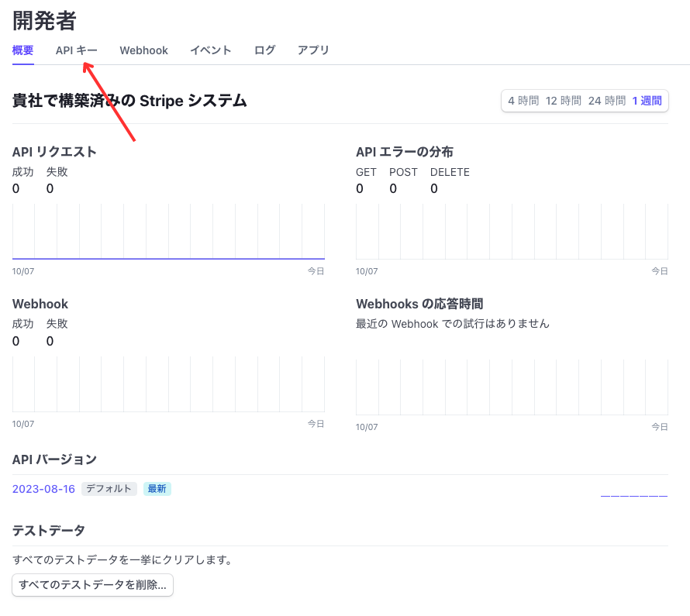Switch to the Webhook tab

coord(144,50)
